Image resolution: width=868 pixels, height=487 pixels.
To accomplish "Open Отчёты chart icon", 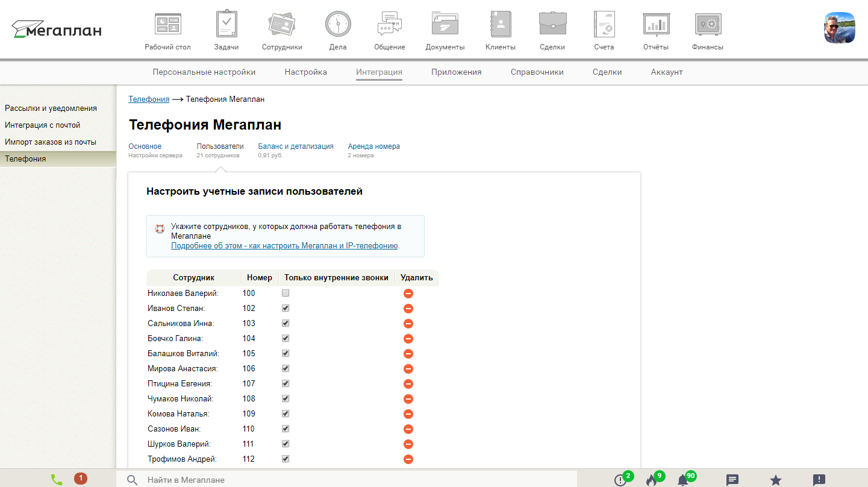I will [x=657, y=31].
